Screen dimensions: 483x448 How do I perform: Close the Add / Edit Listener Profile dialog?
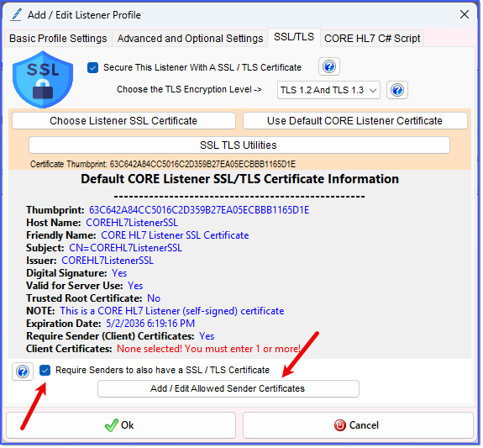465,14
